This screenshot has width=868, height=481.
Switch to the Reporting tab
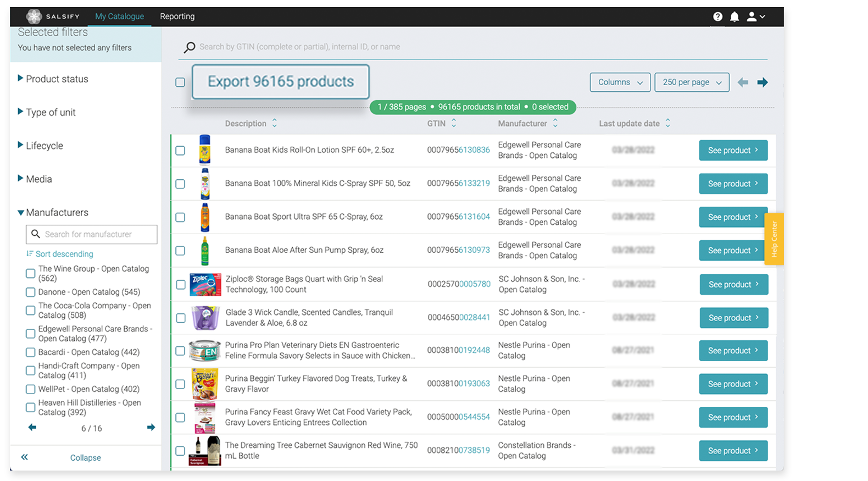(x=177, y=16)
